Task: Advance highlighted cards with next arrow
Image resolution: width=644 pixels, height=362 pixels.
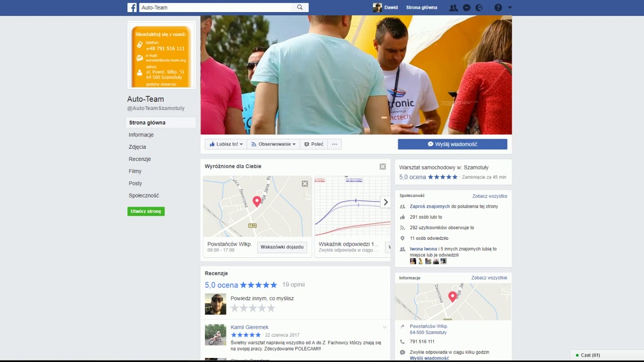Action: (x=385, y=202)
